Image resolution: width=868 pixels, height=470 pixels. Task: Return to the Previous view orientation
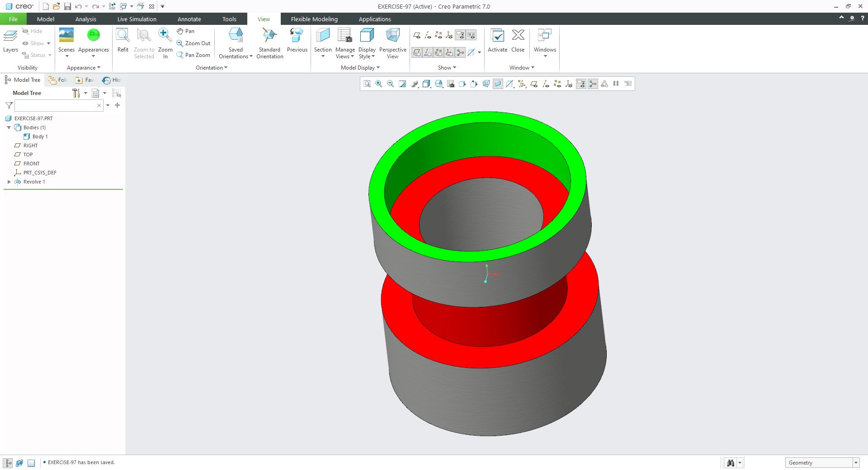[297, 40]
